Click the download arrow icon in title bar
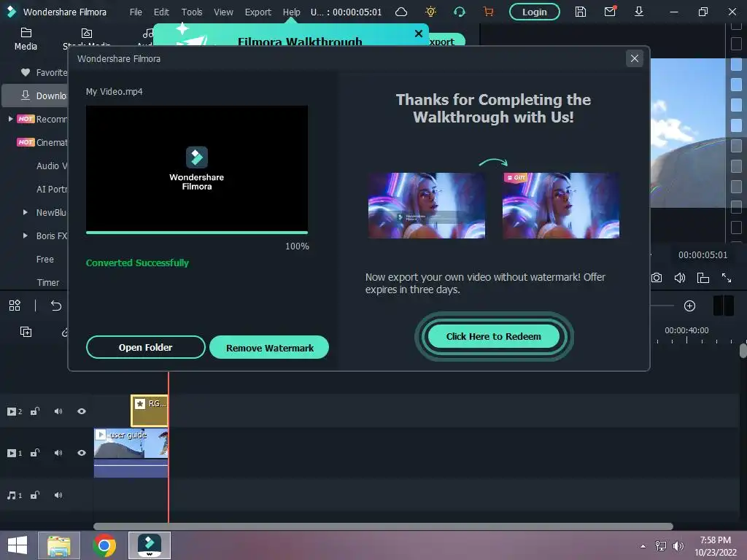Screen dimensions: 747x560 pos(639,12)
